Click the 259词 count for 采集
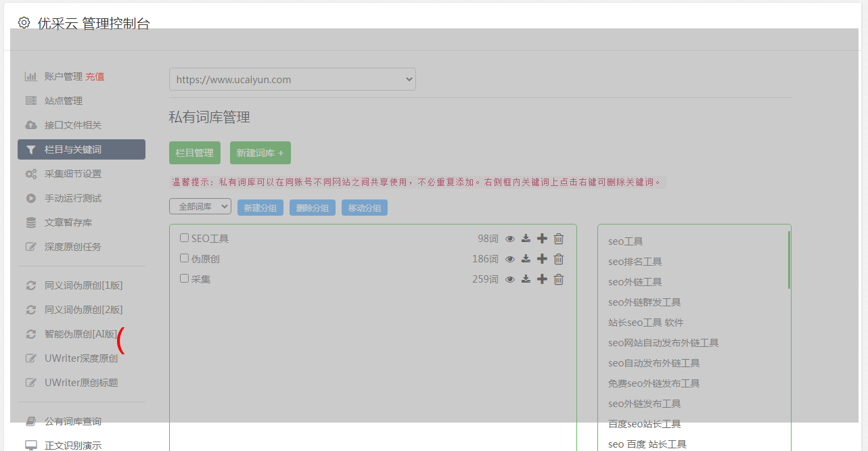This screenshot has height=451, width=868. pos(485,279)
